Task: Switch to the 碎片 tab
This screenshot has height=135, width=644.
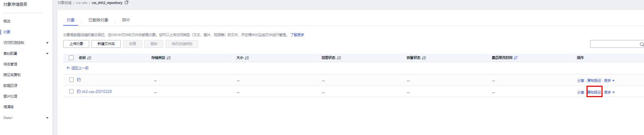Action: pos(126,20)
